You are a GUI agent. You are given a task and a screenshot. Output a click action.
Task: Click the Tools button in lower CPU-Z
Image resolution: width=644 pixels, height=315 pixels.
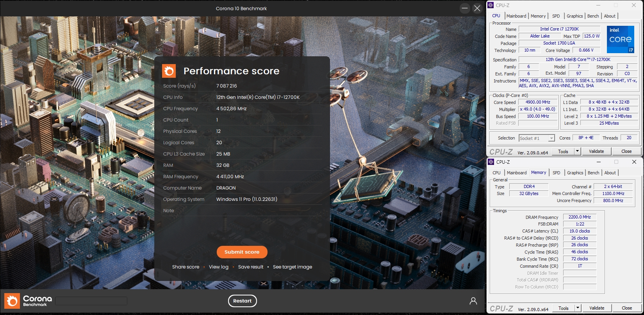coord(564,308)
